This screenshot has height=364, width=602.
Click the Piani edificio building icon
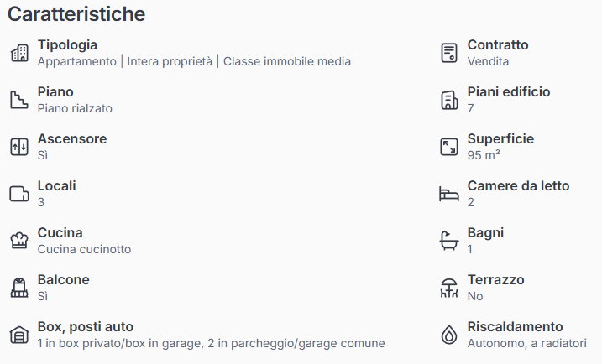[449, 101]
